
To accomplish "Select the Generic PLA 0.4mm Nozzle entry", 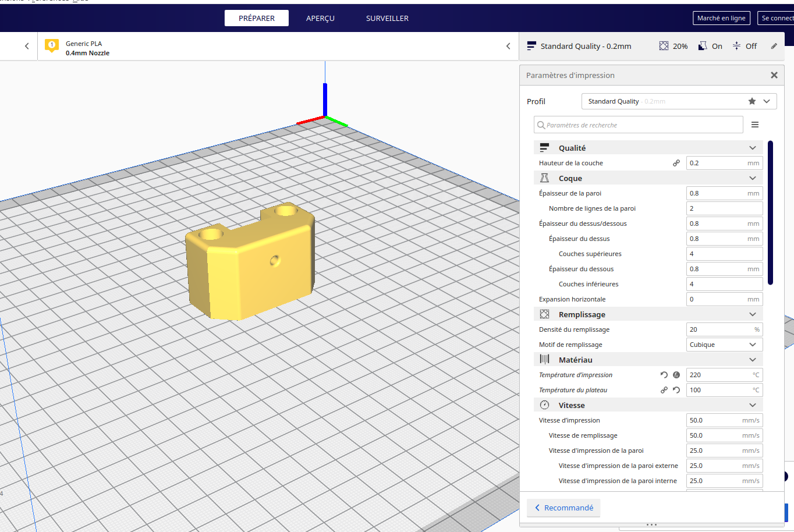I will point(87,48).
